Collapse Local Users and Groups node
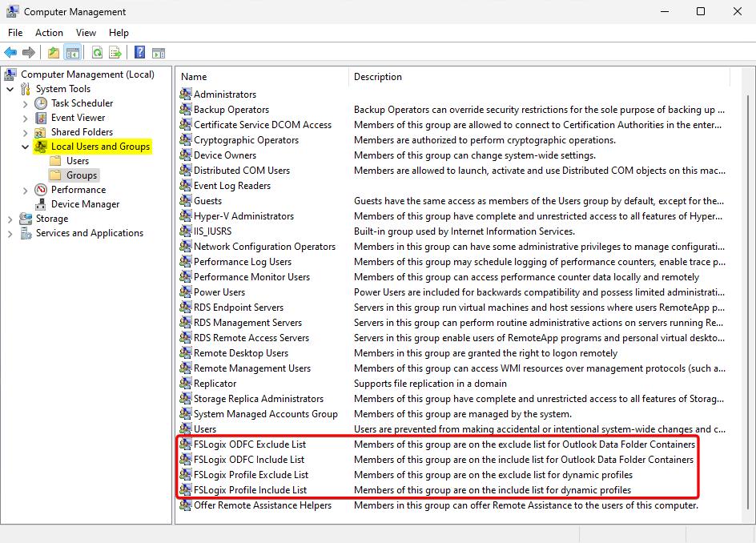This screenshot has height=543, width=756. 25,147
